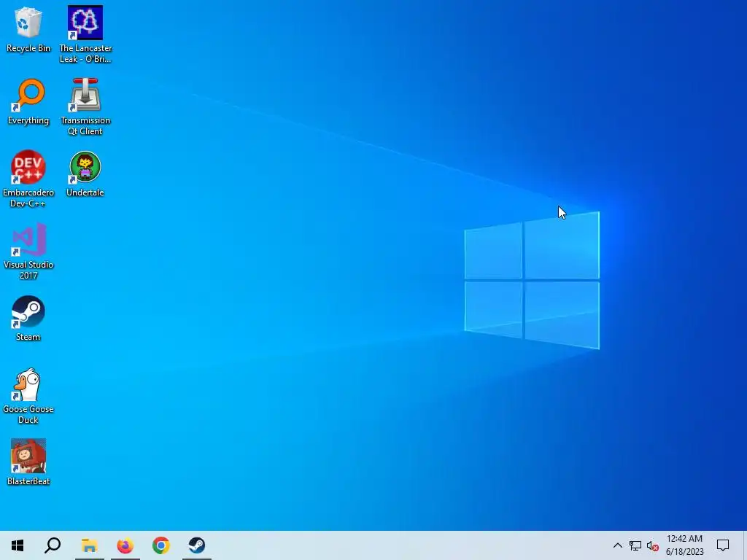
Task: Select the Recycle Bin desktop icon
Action: click(x=28, y=29)
